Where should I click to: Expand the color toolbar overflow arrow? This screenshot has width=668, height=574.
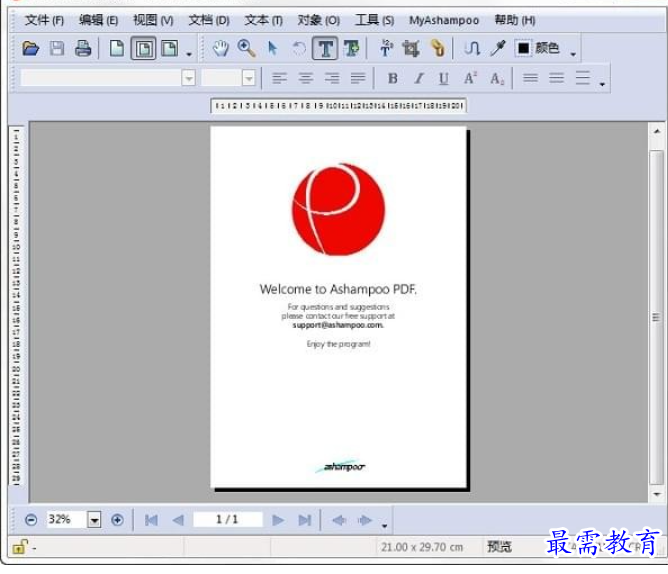pos(573,54)
